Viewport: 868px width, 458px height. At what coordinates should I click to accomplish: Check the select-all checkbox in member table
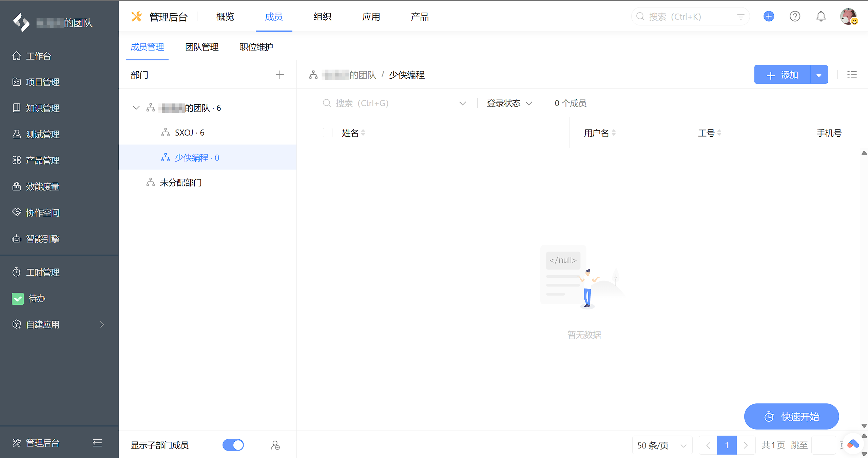[x=327, y=133]
